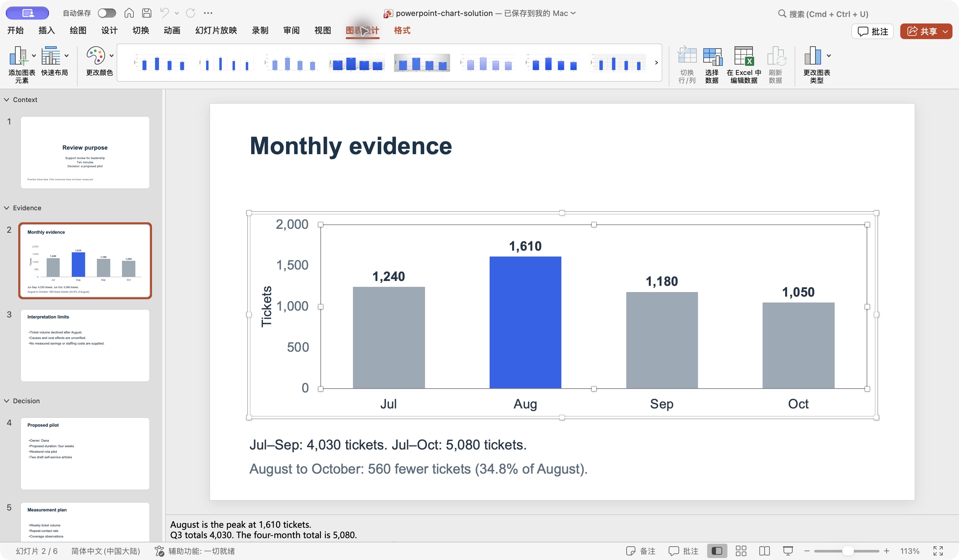Open the document title location dropdown
The width and height of the screenshot is (959, 560).
pyautogui.click(x=573, y=13)
